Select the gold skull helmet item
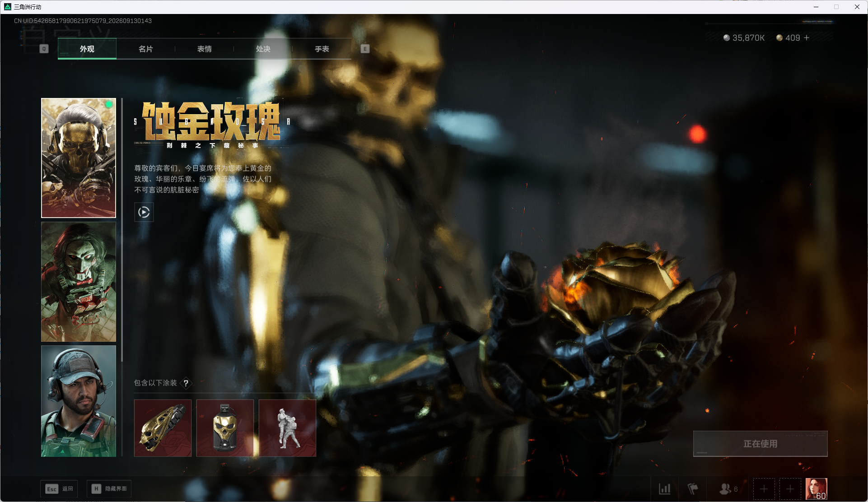This screenshot has width=868, height=502. (163, 428)
